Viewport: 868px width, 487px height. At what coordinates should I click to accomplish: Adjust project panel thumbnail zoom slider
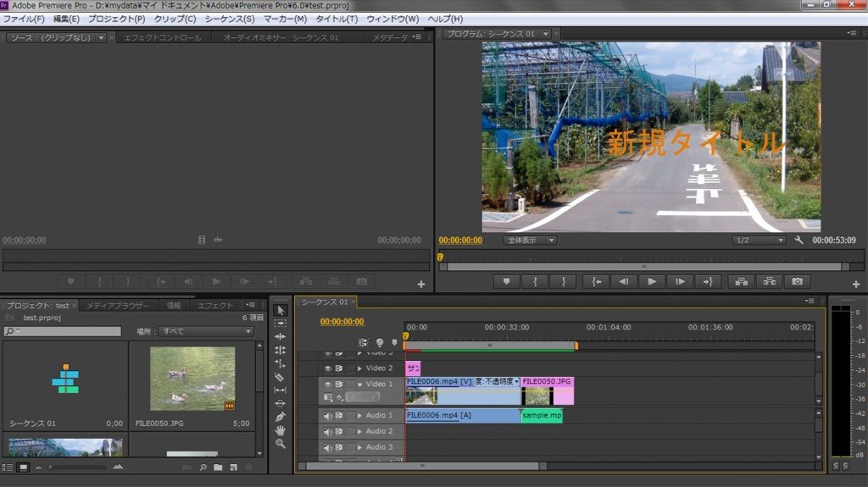point(50,468)
